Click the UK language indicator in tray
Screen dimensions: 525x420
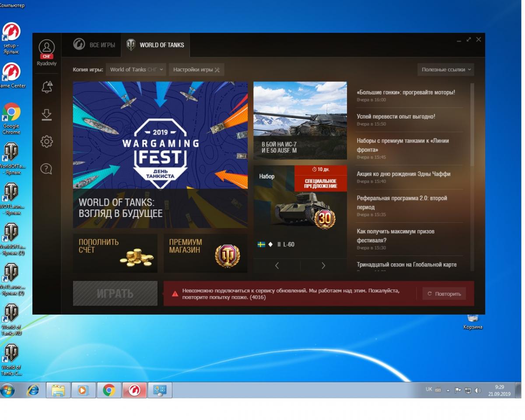(429, 389)
